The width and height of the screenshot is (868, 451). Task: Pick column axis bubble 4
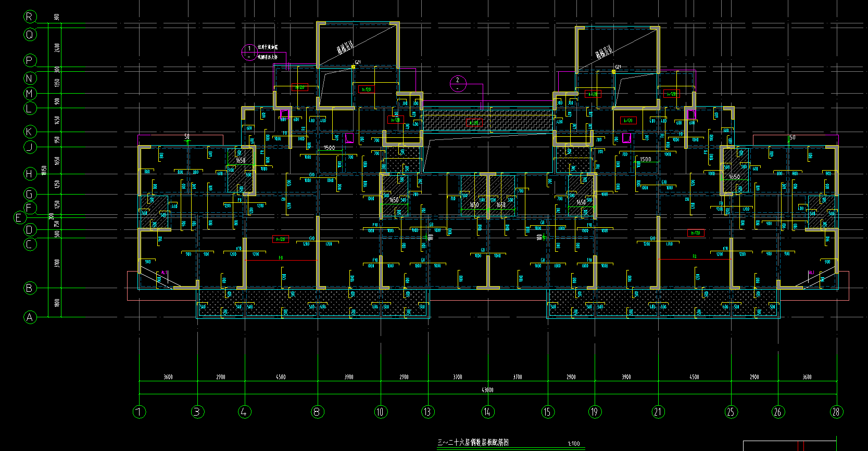(245, 412)
